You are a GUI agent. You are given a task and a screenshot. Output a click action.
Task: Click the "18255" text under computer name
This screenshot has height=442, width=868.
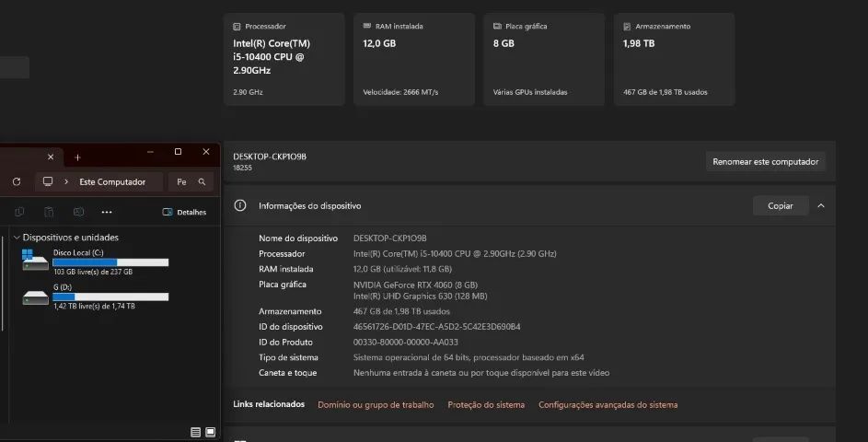(242, 168)
